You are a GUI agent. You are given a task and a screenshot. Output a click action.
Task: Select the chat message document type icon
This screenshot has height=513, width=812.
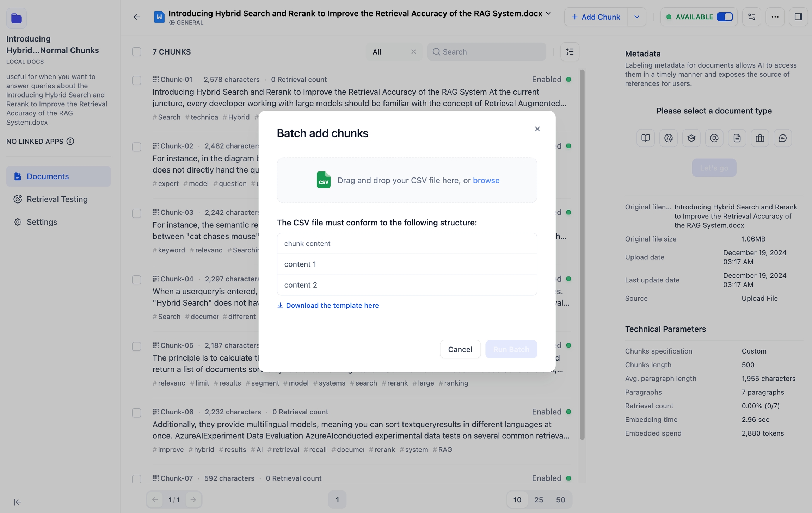[x=782, y=138]
